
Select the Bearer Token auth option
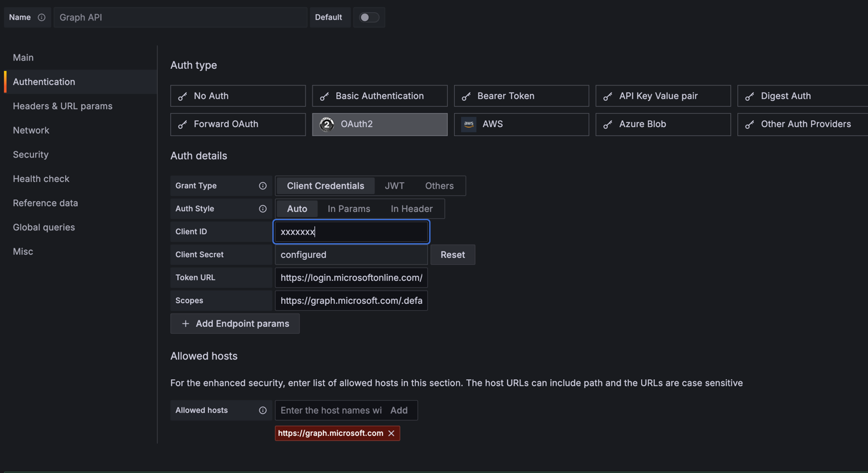[x=521, y=96]
